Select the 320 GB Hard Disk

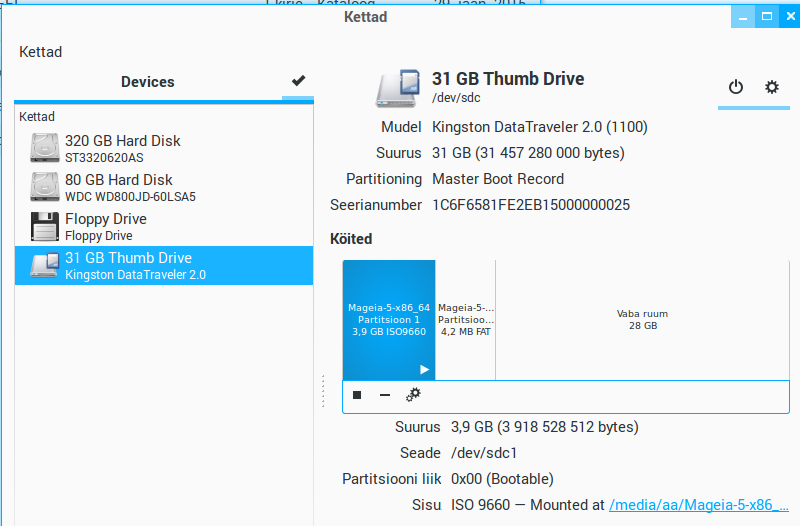coord(164,148)
